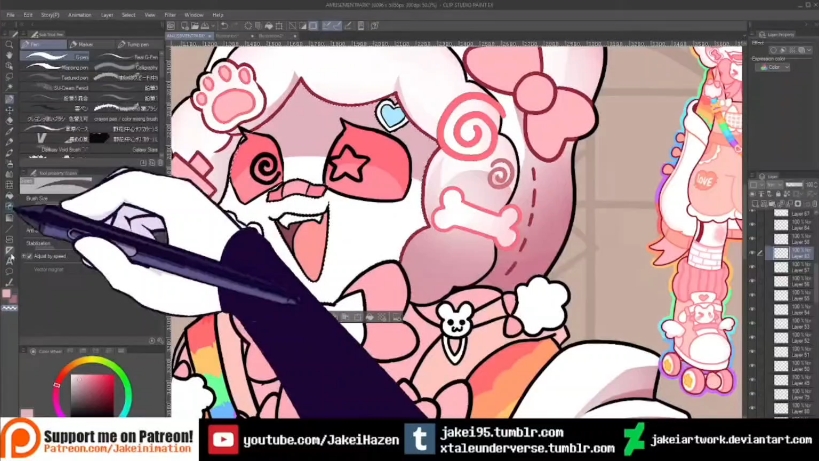The height and width of the screenshot is (461, 819).
Task: Hide Layer 53 using its eye icon
Action: coord(752,323)
